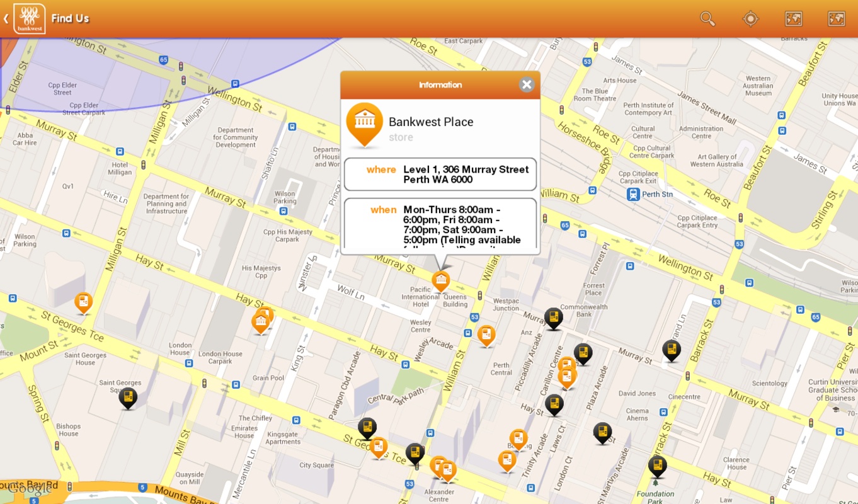Click the 'Find Us' title

(x=70, y=19)
